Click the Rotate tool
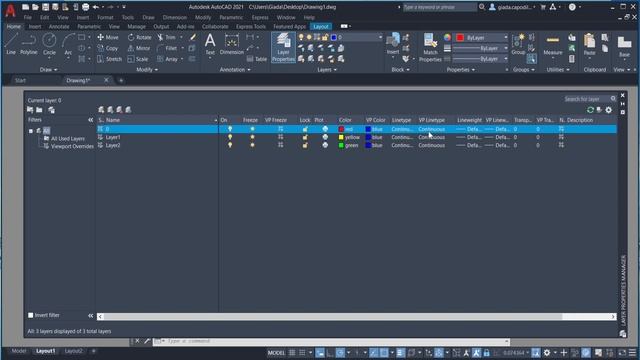 139,37
